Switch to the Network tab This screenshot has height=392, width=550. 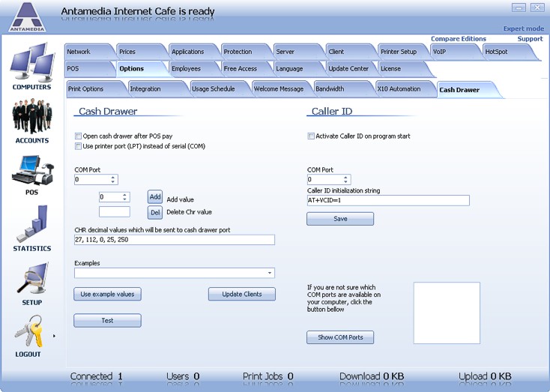[89, 52]
